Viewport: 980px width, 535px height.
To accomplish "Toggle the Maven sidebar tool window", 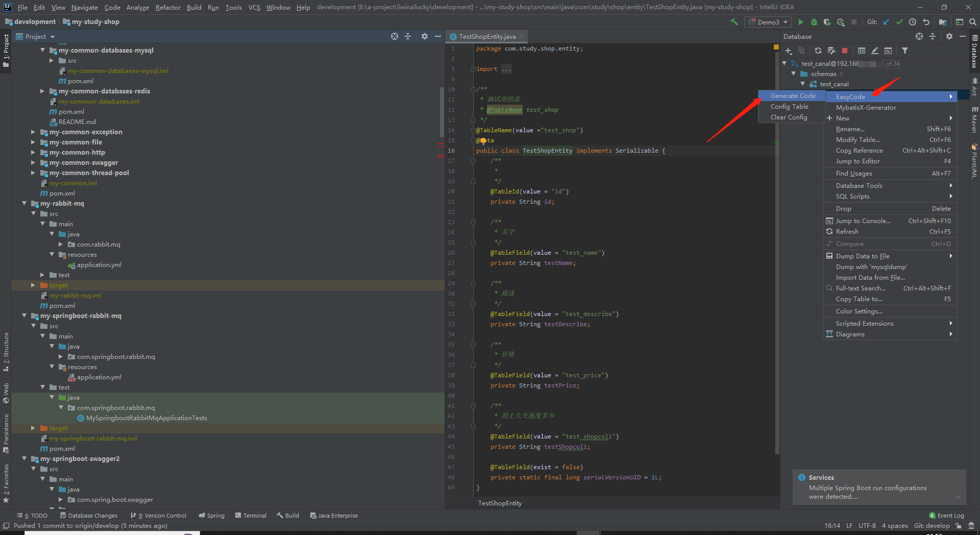I will (974, 120).
